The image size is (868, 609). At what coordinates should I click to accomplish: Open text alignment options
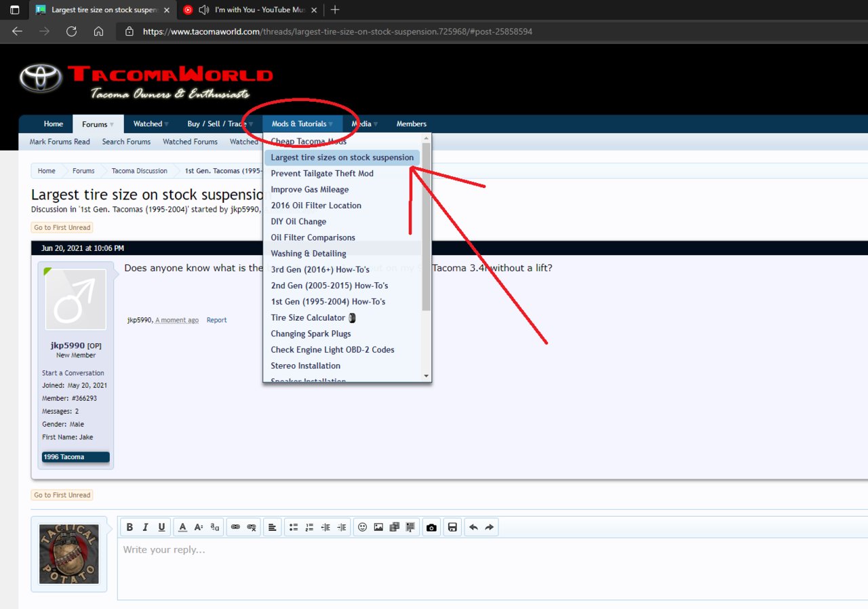273,527
